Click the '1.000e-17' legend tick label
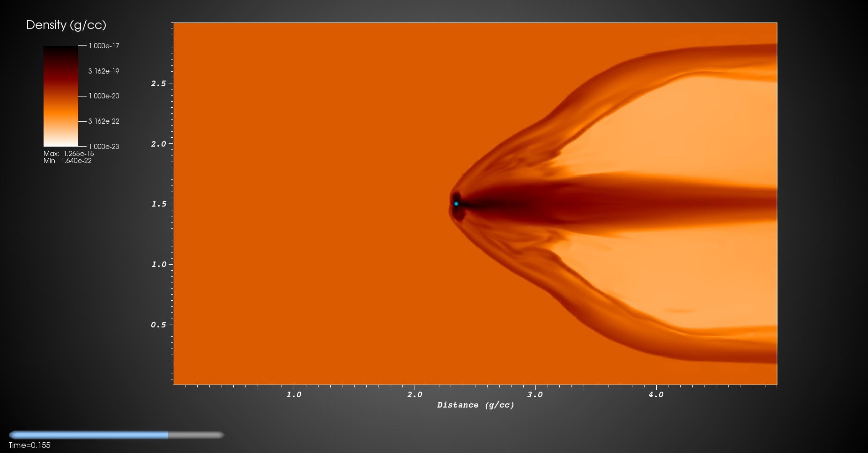Screen dimensions: 868x453 [104, 46]
